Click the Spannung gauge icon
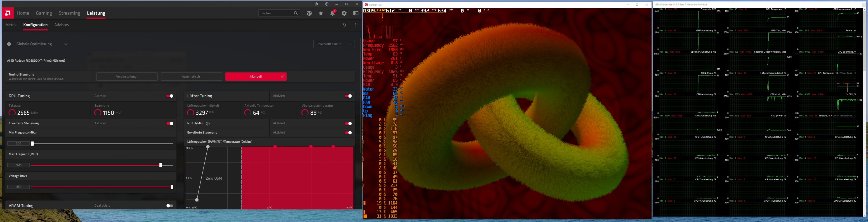 click(x=98, y=113)
